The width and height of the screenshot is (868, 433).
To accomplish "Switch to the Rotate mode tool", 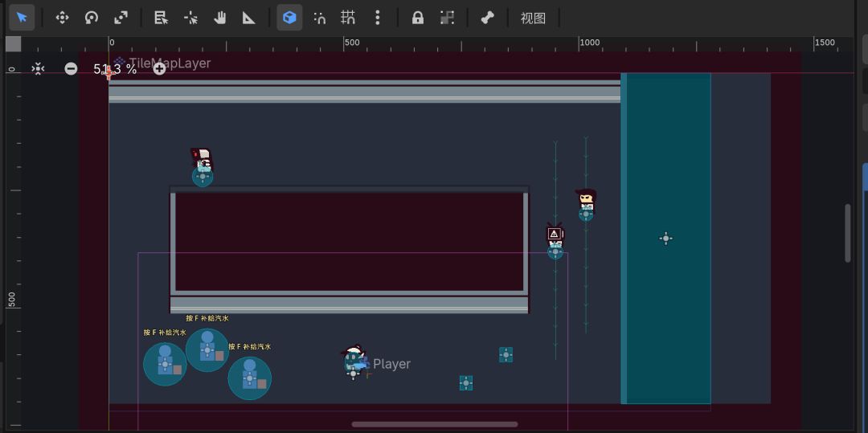I will coord(92,18).
